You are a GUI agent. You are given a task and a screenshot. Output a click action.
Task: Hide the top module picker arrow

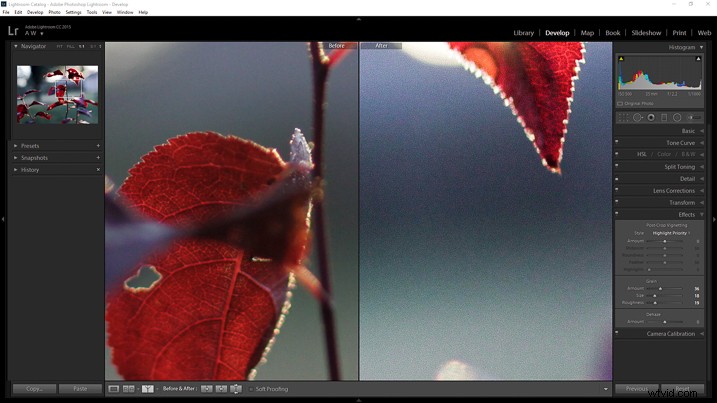[358, 19]
